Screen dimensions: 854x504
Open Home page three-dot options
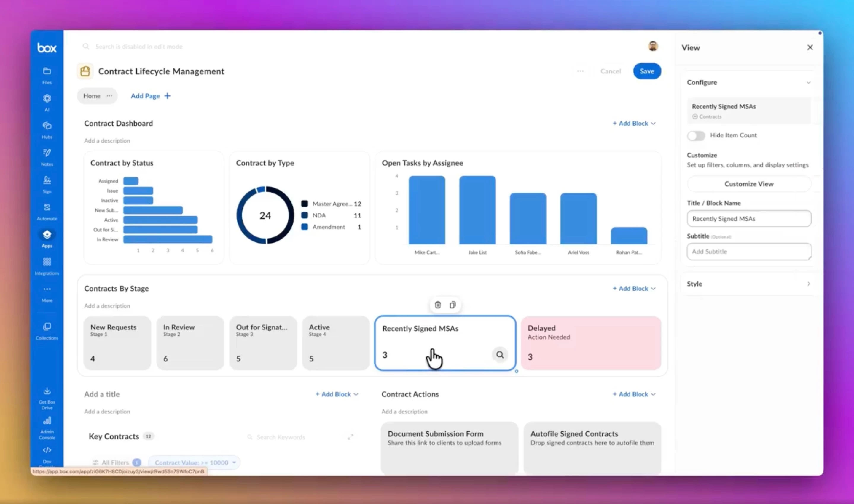pos(109,96)
